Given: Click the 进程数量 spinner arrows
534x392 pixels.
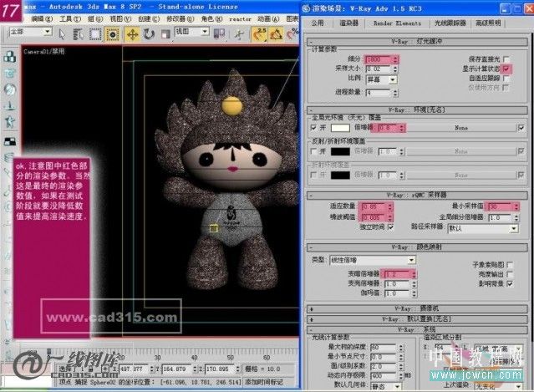Looking at the screenshot, I should pos(395,93).
